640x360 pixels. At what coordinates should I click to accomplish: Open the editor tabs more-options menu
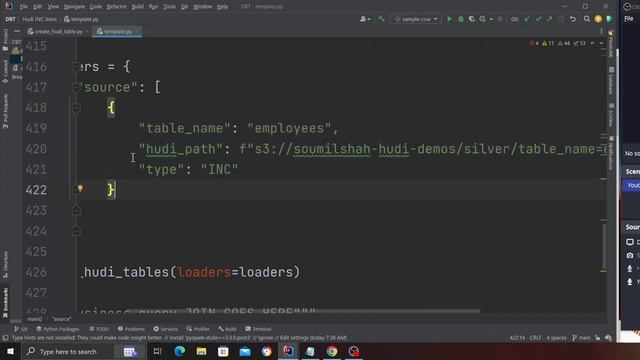pyautogui.click(x=601, y=31)
